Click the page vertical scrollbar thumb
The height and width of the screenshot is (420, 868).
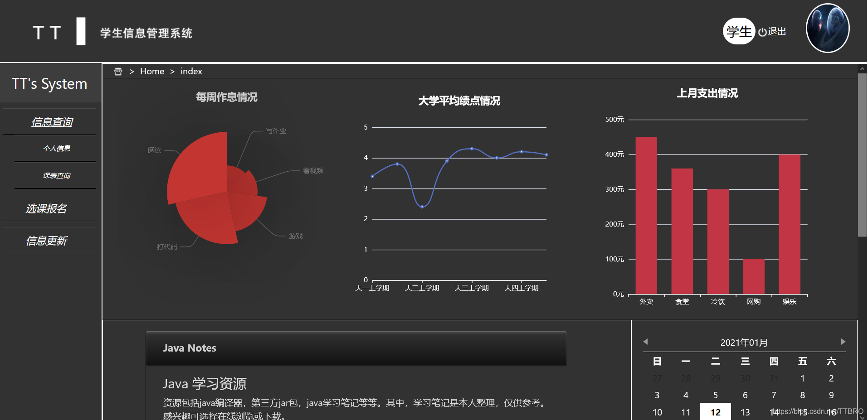862,155
